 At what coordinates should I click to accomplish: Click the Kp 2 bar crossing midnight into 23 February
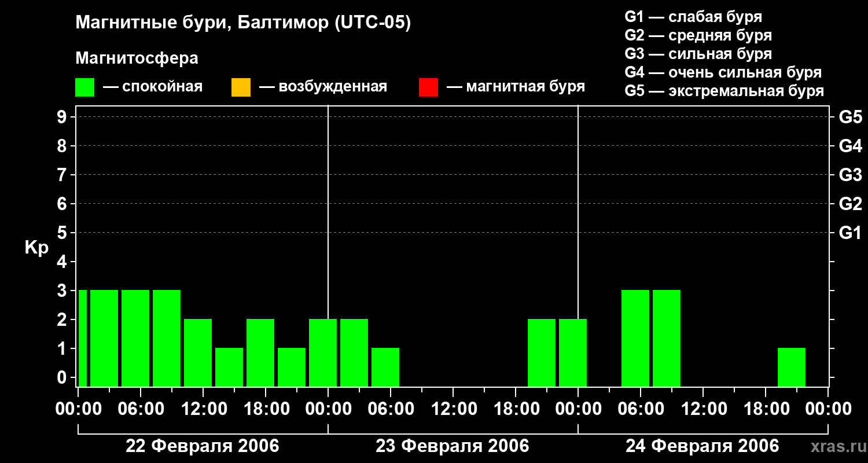(323, 352)
